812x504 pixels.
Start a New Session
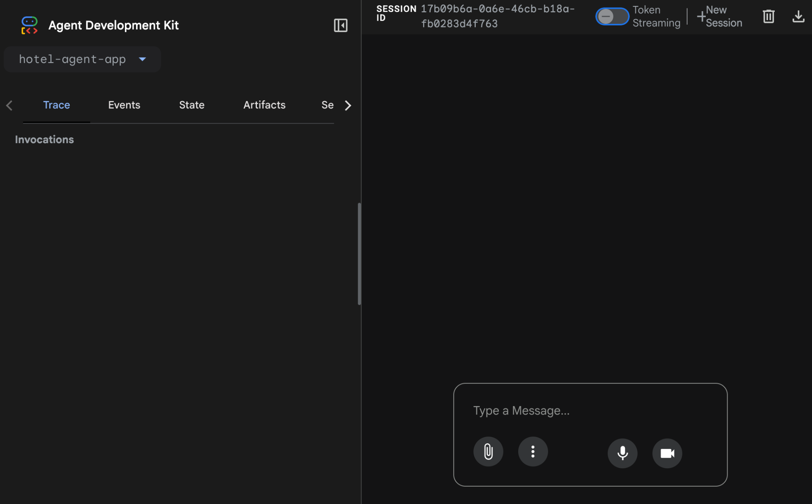click(x=720, y=16)
